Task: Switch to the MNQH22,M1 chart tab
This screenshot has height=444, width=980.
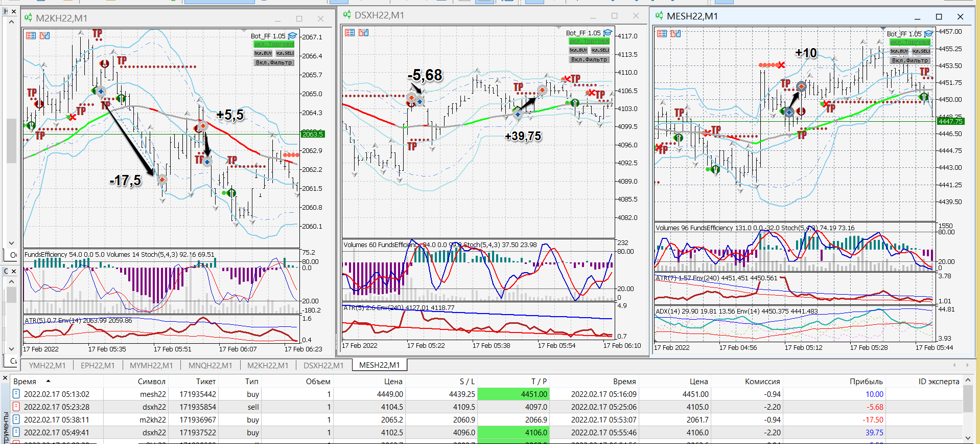Action: click(x=210, y=365)
